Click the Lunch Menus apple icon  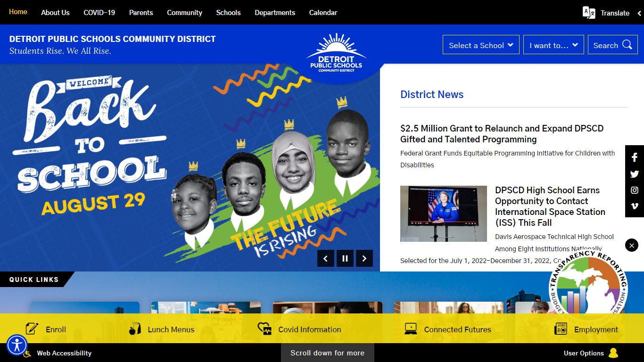(x=135, y=329)
